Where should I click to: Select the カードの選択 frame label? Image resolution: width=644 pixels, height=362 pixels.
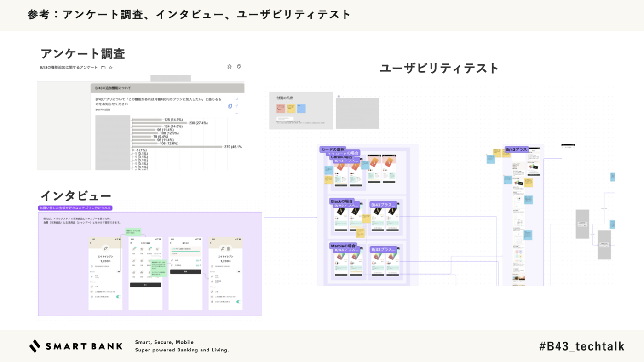[333, 149]
